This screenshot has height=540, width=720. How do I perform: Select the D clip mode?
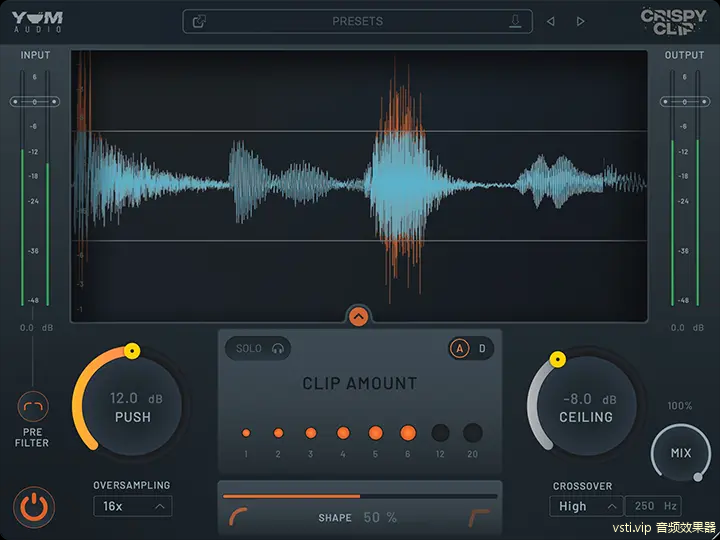coord(482,349)
